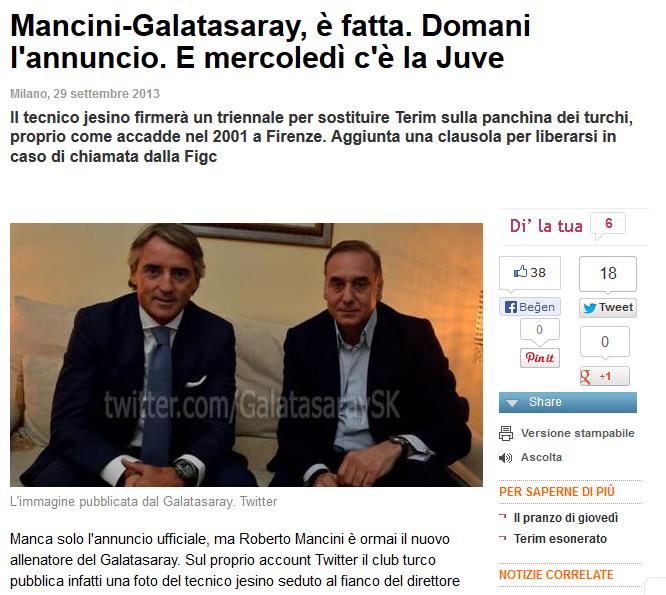Viewport: 666px width, 595px height.
Task: Open the Di' la tua comments section
Action: (x=546, y=226)
